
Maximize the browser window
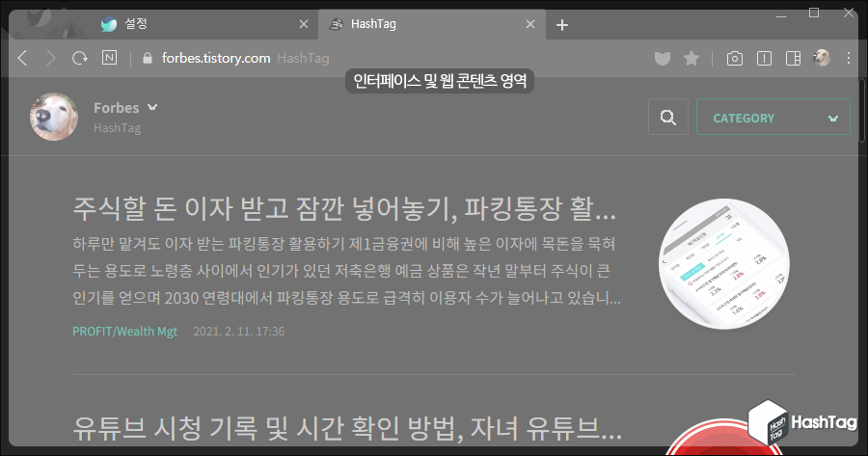click(814, 13)
